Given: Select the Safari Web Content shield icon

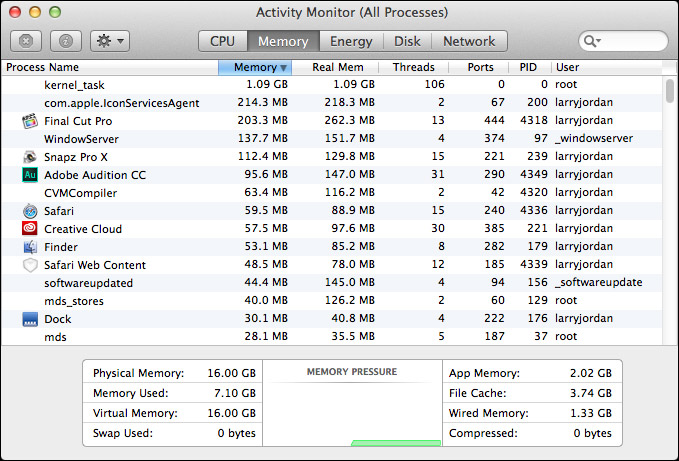Looking at the screenshot, I should [x=30, y=265].
